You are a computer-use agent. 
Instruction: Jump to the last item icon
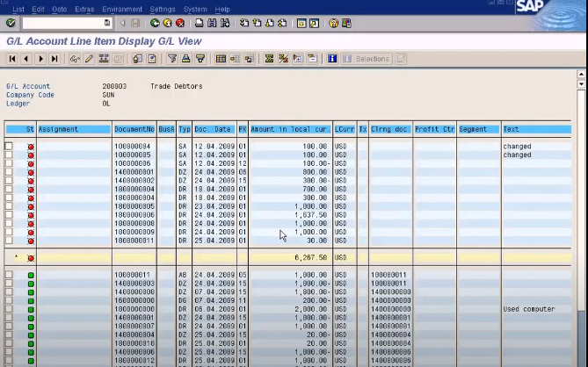(54, 59)
